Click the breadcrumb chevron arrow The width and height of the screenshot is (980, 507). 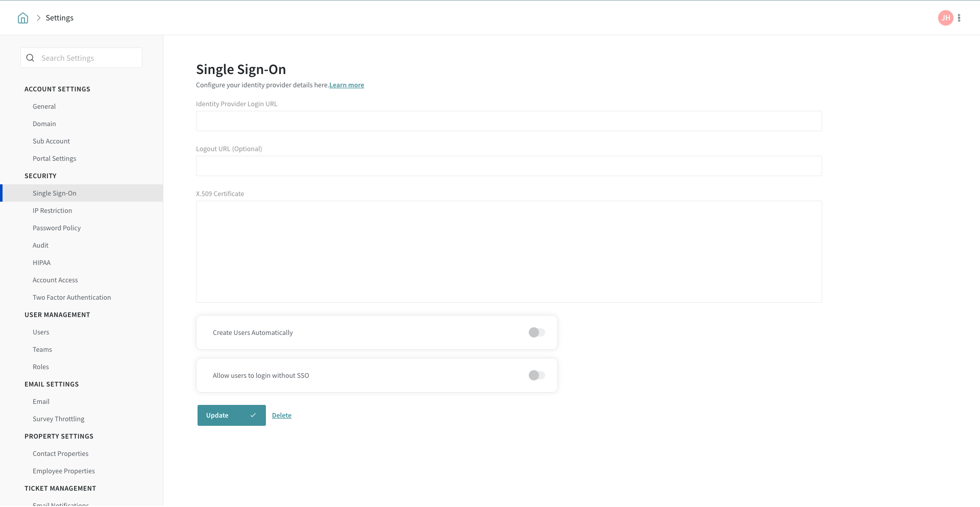click(38, 18)
